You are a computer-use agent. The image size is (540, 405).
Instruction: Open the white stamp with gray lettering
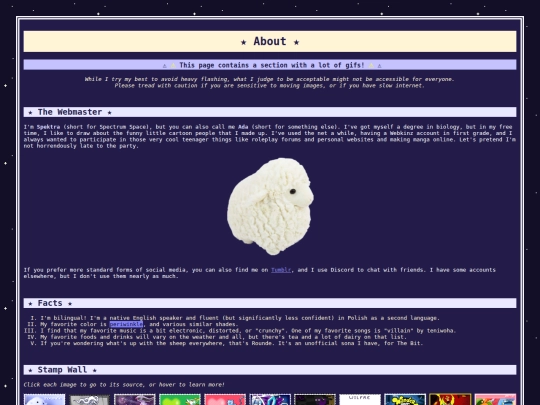pyautogui.click(x=360, y=399)
